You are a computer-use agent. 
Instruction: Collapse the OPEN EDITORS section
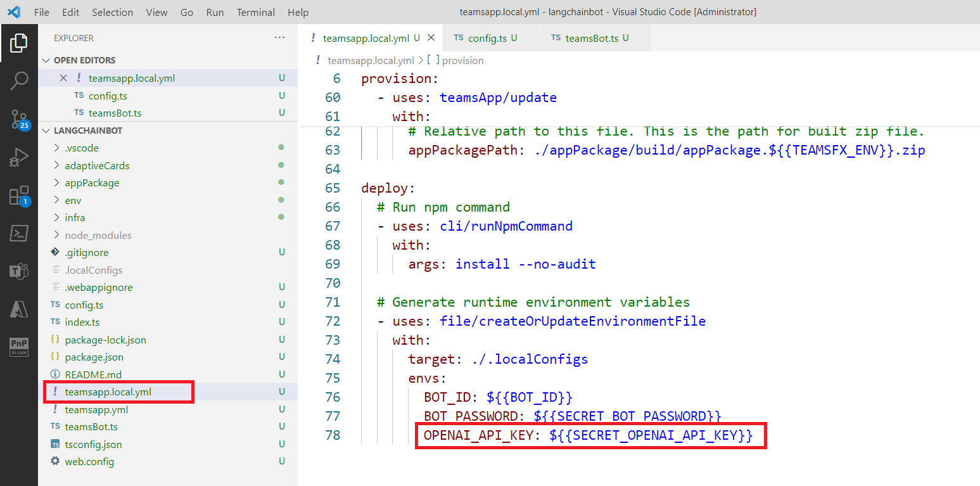[x=84, y=60]
